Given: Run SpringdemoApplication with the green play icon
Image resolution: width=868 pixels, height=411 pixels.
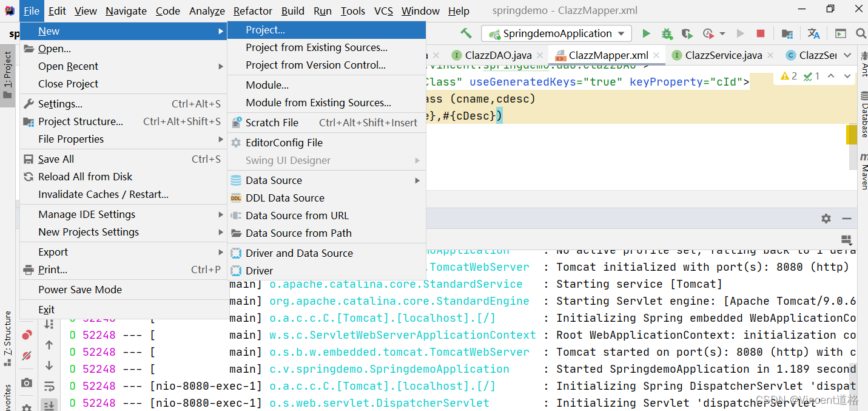Looking at the screenshot, I should (x=646, y=33).
